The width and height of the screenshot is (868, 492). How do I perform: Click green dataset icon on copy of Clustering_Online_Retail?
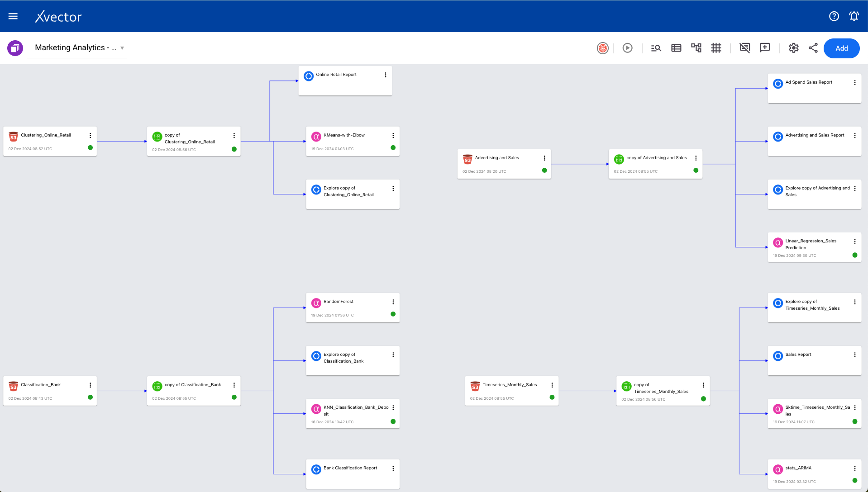point(157,137)
